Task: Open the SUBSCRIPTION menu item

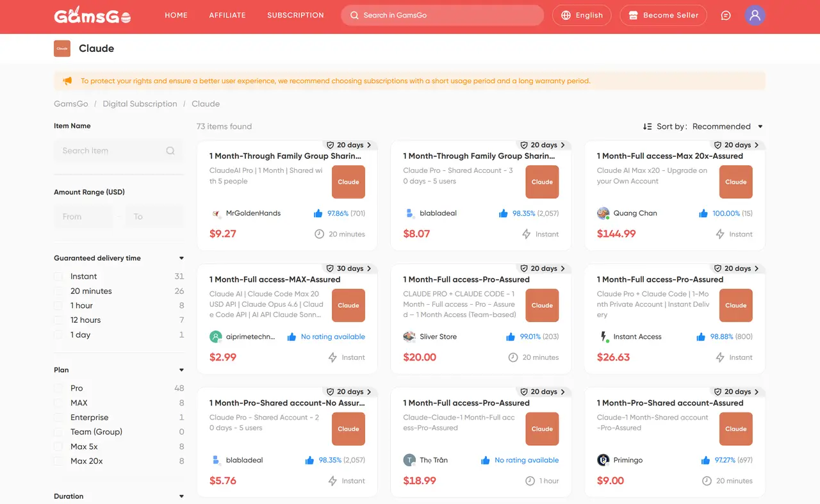Action: coord(295,15)
